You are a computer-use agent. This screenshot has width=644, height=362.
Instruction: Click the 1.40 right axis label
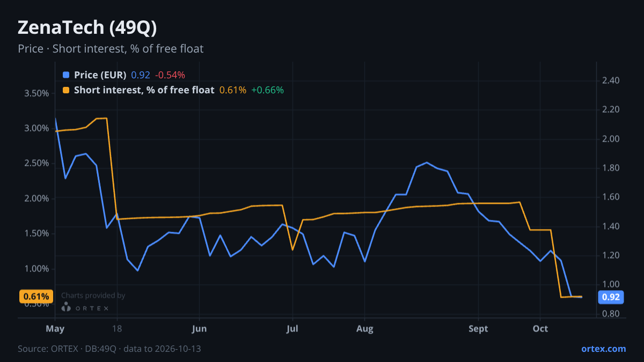[x=611, y=226]
